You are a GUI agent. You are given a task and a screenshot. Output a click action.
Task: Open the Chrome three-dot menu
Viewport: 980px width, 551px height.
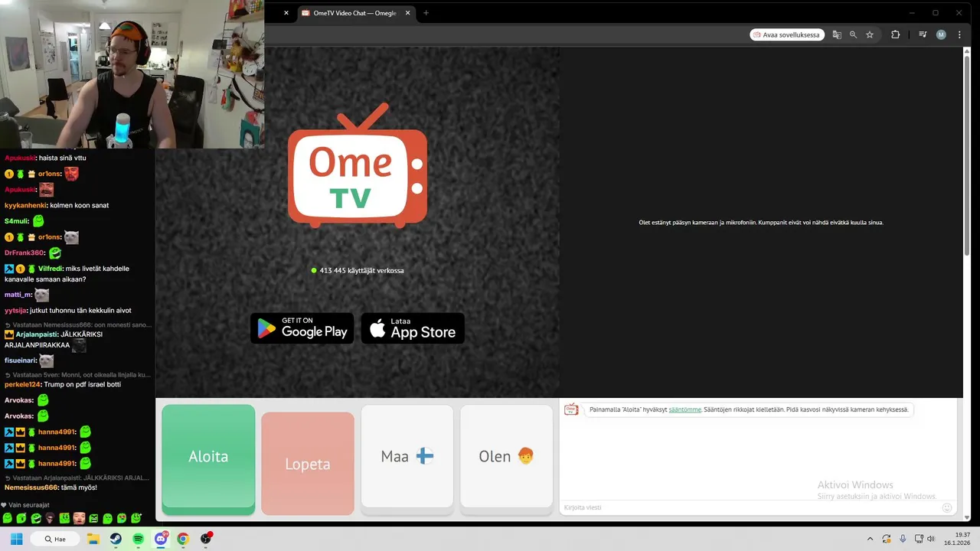tap(959, 34)
